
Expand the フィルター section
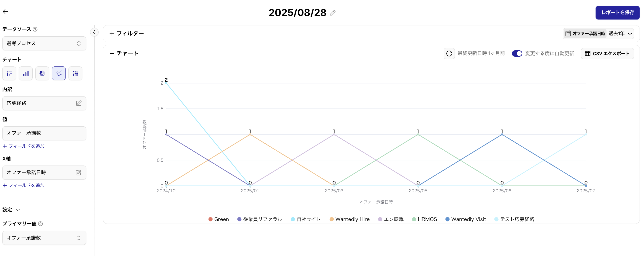(x=127, y=34)
